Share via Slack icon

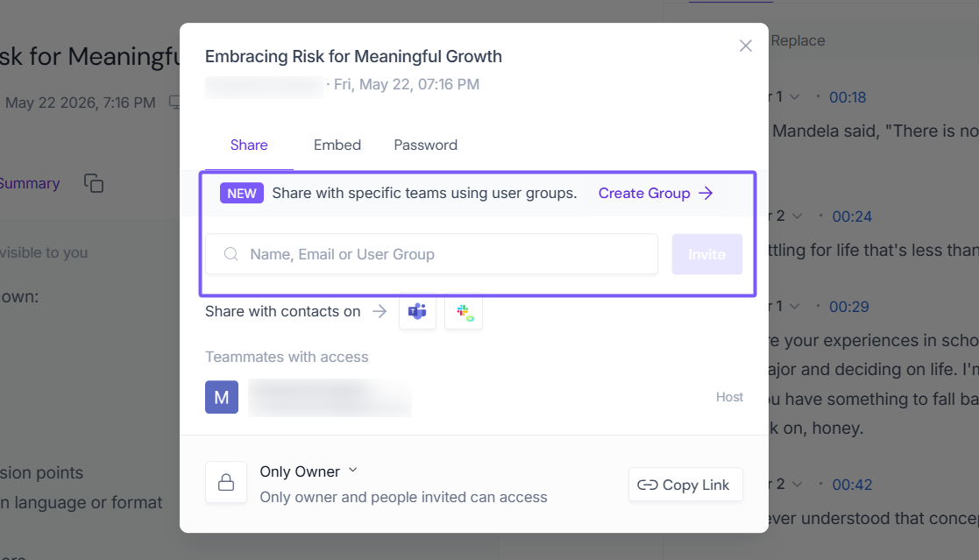point(464,311)
